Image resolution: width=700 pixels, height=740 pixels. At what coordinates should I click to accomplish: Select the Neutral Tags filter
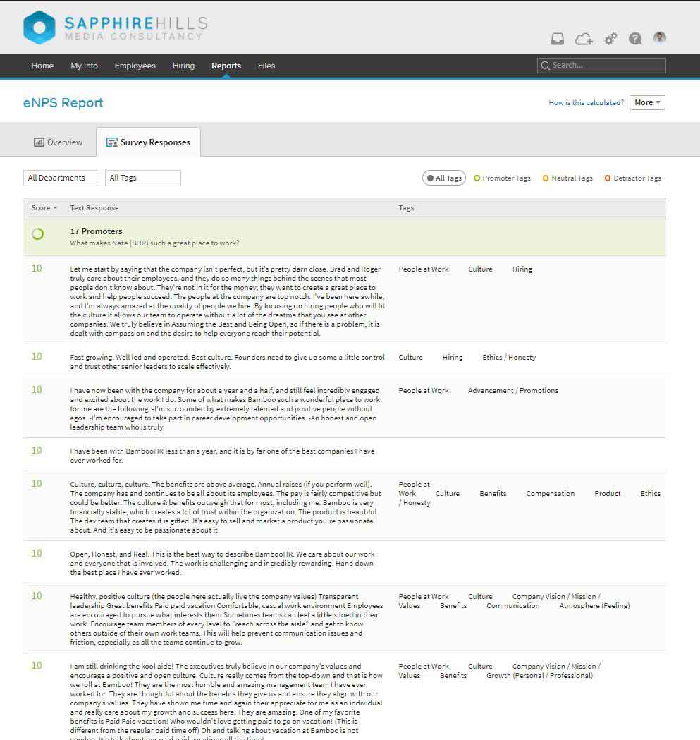click(x=567, y=178)
